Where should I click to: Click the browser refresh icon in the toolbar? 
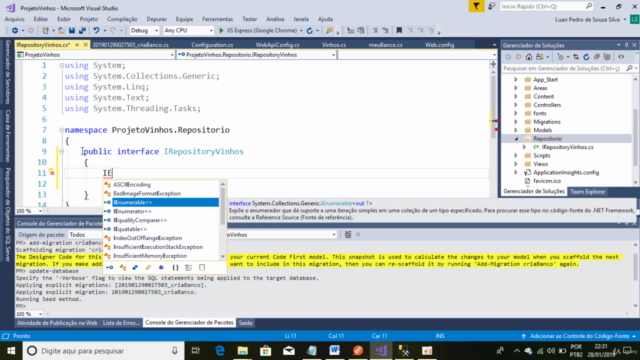point(310,31)
